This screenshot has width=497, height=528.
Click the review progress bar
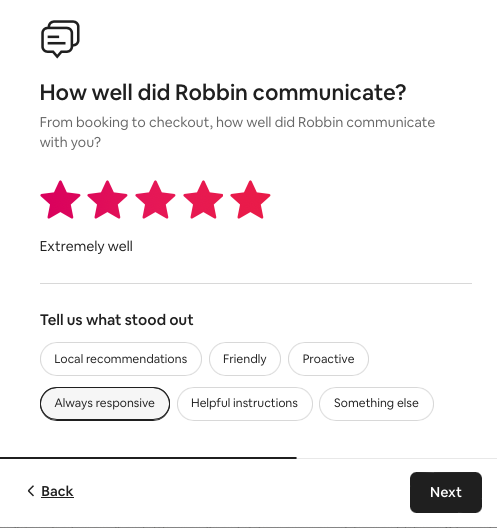(x=248, y=458)
